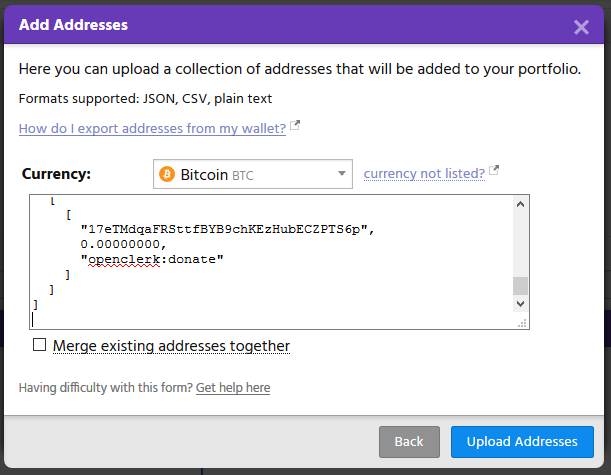Click external-link icon beside 'currency not listed?'
Viewport: 611px width, 475px height.
point(493,172)
